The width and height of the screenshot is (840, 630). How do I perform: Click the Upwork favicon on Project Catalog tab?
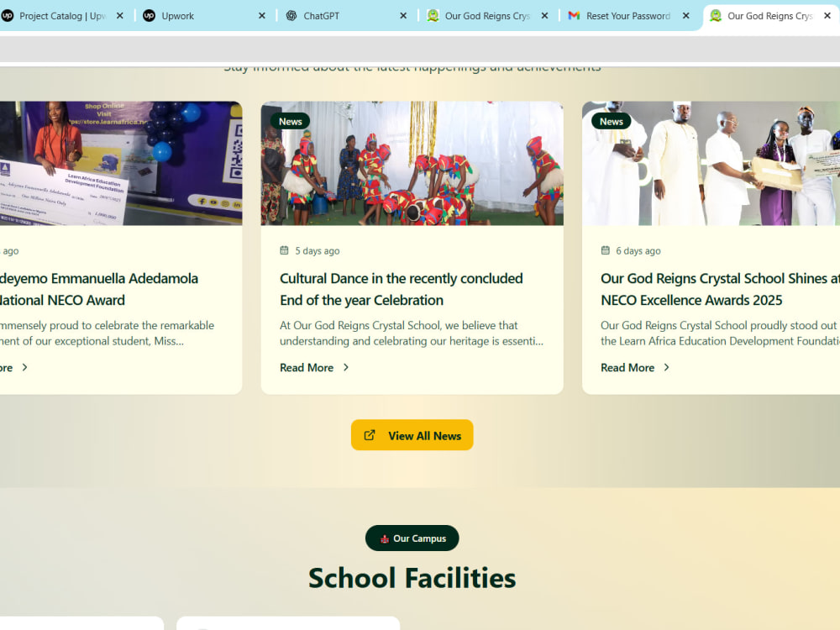(x=8, y=16)
